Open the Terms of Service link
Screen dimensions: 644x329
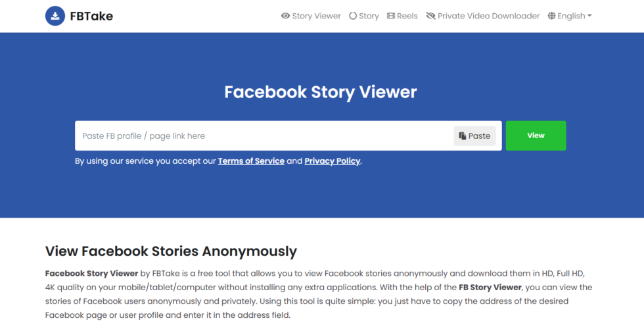point(251,161)
